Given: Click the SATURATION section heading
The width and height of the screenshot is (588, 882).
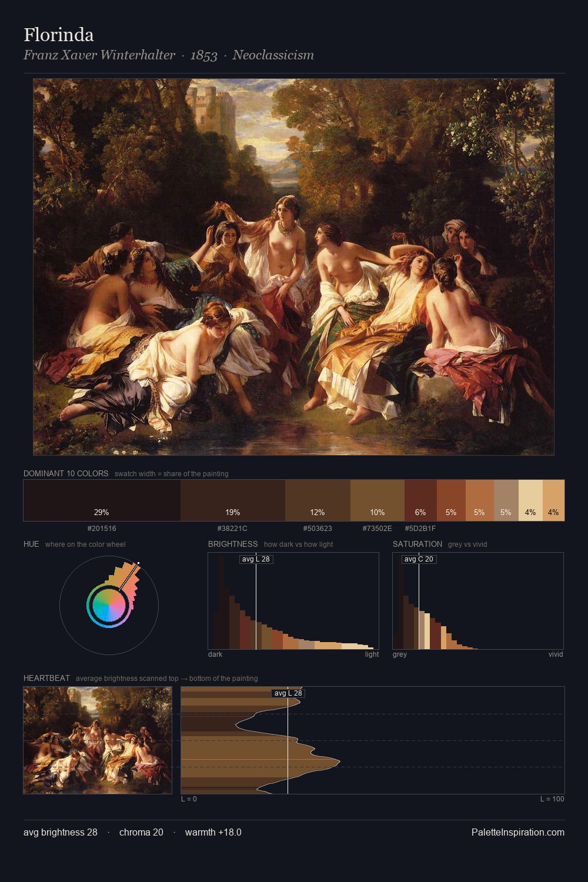Looking at the screenshot, I should (417, 544).
